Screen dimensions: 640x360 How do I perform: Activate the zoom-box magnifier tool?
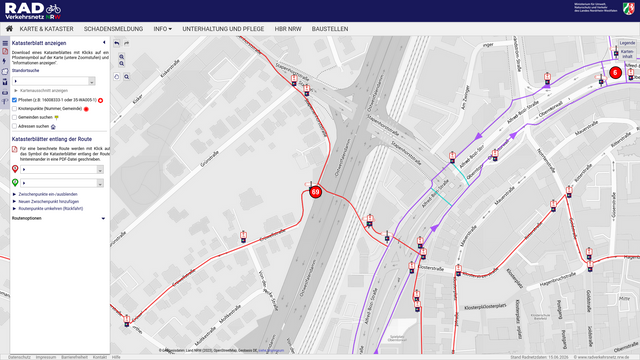pos(127,76)
